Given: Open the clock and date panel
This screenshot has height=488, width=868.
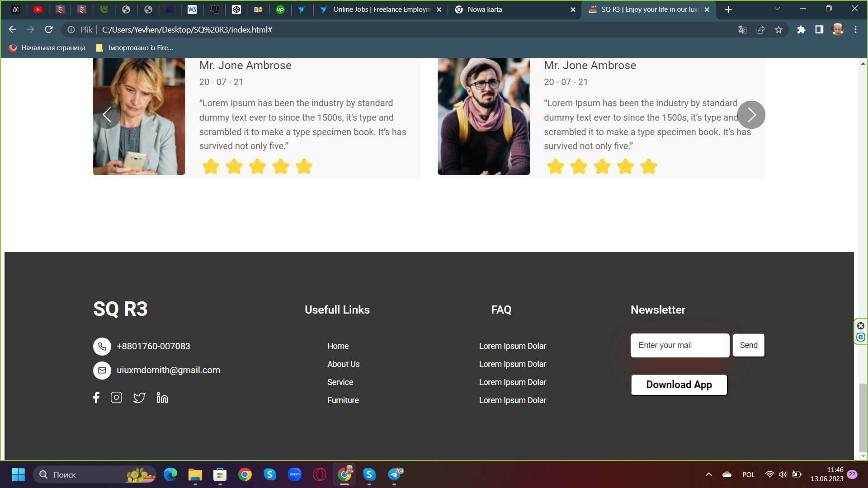Looking at the screenshot, I should (x=827, y=475).
